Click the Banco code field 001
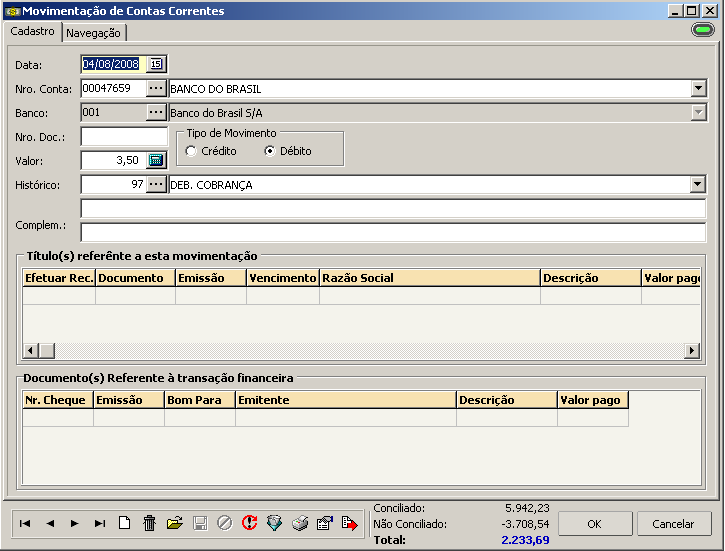This screenshot has height=551, width=725. [x=114, y=112]
